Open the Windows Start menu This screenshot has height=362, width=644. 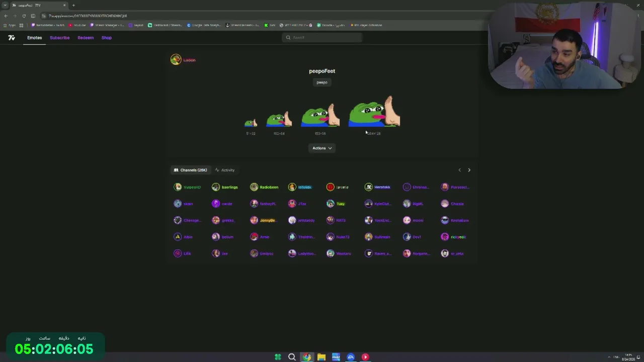(278, 357)
